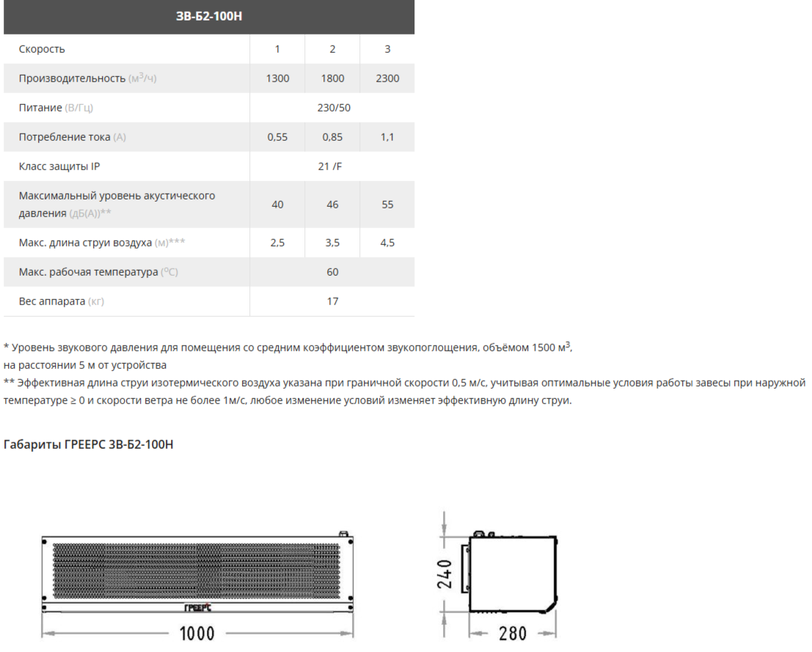Click the footnote starting with Эффективная длина струи
Viewport: 812px width, 652px height.
pos(404,392)
